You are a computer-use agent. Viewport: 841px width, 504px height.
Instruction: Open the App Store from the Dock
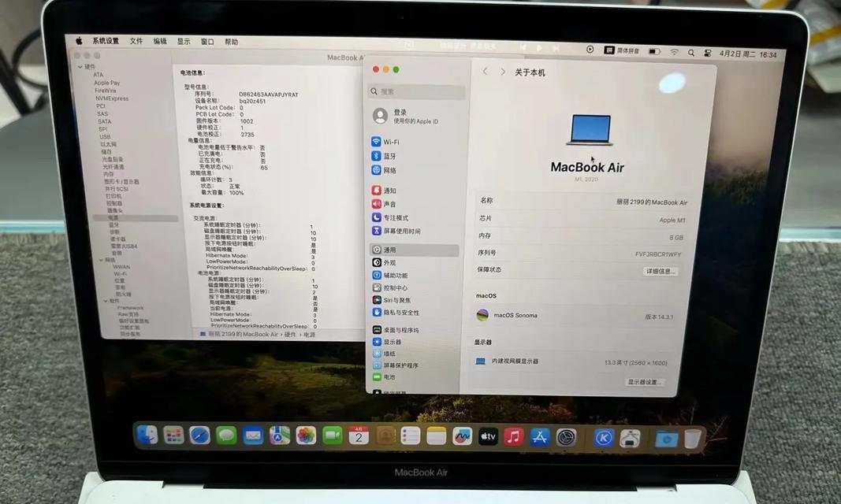[540, 438]
